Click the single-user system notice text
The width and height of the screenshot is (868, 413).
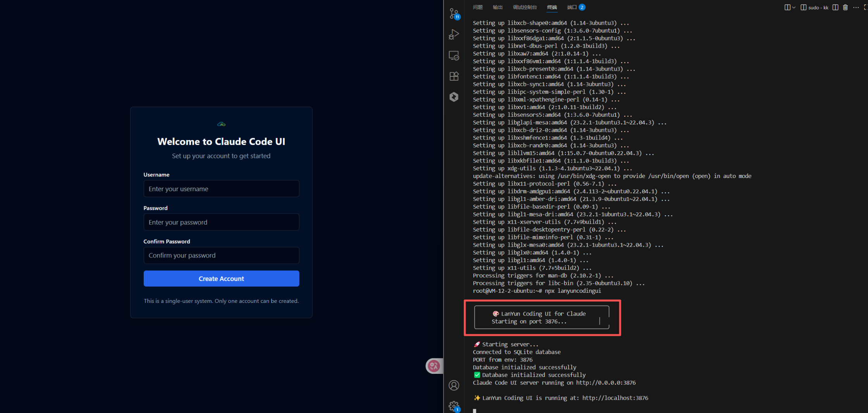click(x=221, y=301)
